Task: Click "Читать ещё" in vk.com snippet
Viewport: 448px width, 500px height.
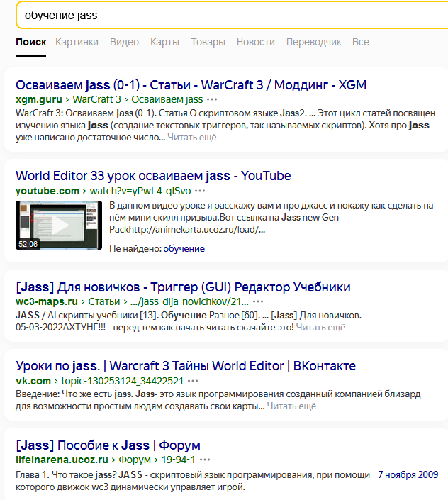Action: pos(291,406)
